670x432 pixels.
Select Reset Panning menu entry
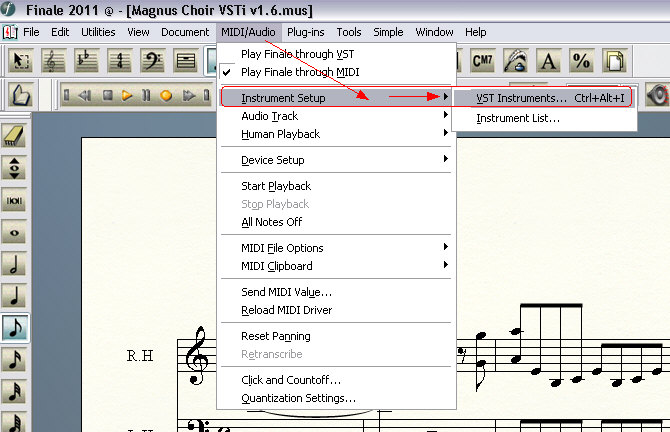pyautogui.click(x=336, y=336)
